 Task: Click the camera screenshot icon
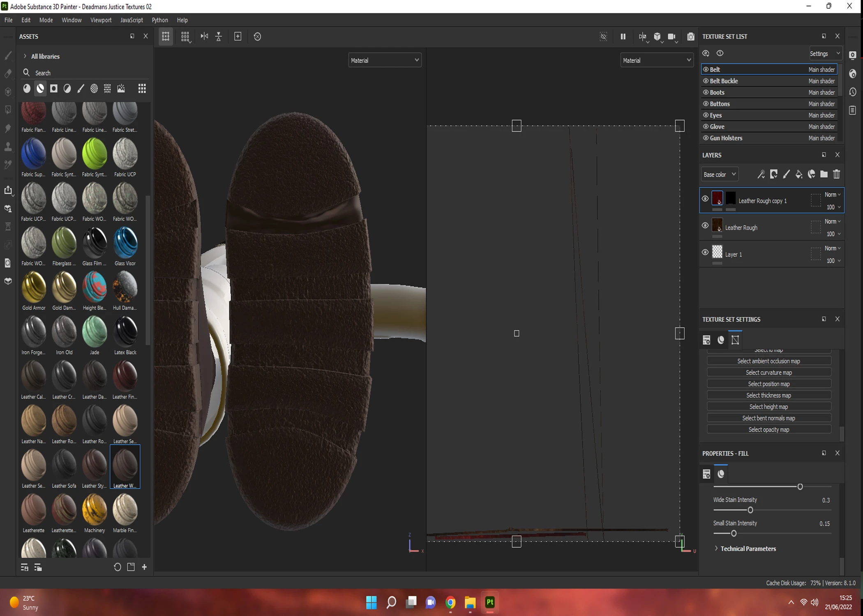coord(690,37)
